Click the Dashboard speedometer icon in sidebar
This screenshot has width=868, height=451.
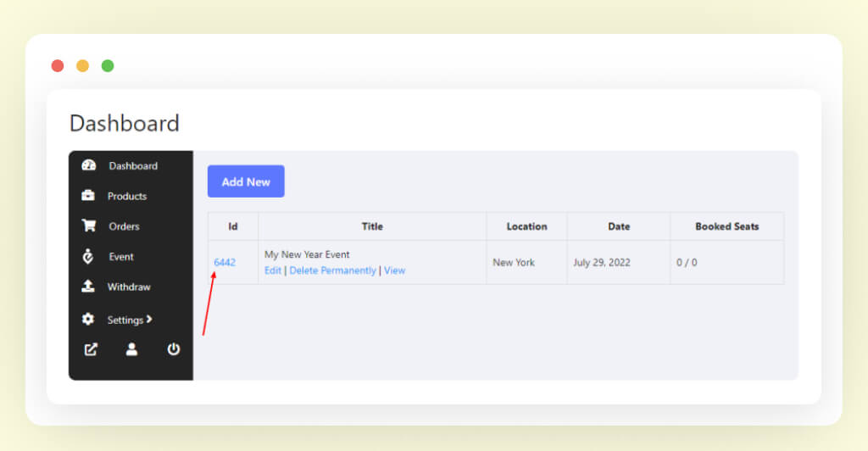coord(88,165)
